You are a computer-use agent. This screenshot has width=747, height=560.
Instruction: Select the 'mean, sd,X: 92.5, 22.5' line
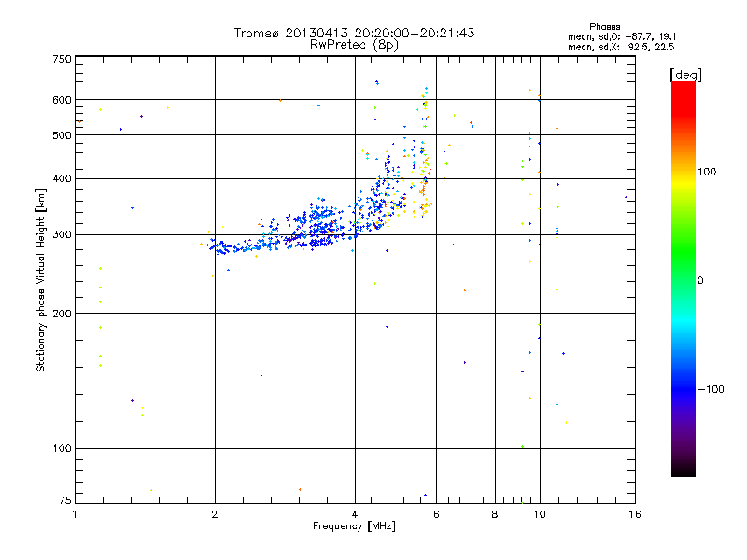(621, 47)
